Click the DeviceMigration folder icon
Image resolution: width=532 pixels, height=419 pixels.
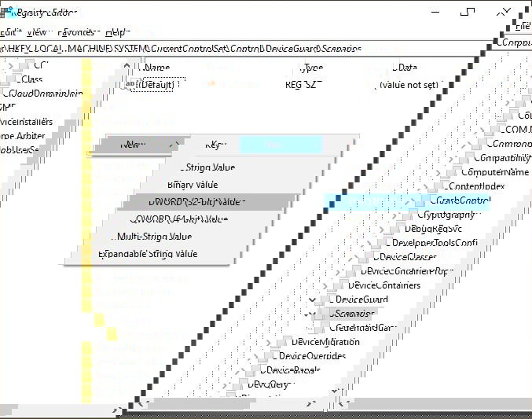[x=282, y=342]
